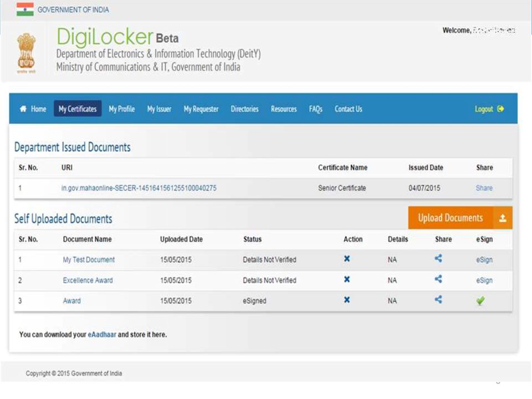Click the Logout arrow icon
This screenshot has width=532, height=399.
point(500,109)
